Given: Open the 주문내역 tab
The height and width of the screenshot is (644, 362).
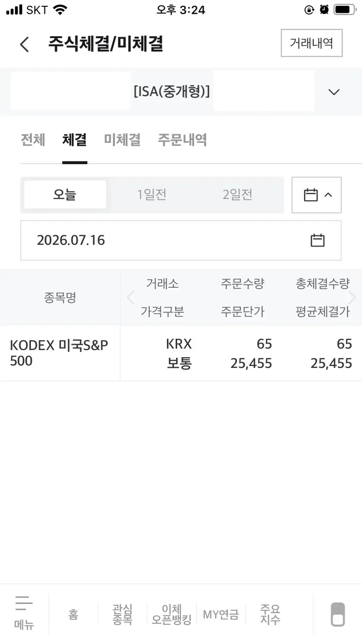Looking at the screenshot, I should tap(182, 140).
